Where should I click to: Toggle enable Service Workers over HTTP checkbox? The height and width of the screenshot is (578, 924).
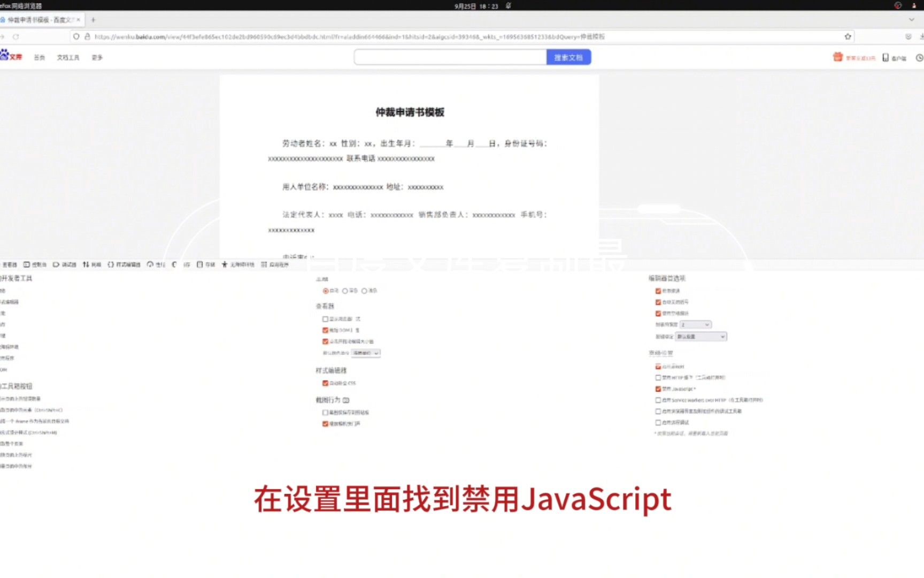point(658,400)
